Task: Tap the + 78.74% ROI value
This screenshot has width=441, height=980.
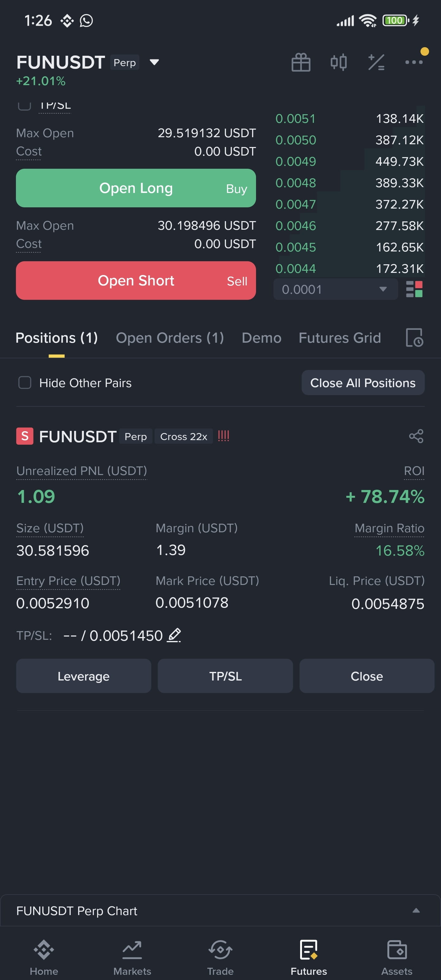Action: pos(385,496)
